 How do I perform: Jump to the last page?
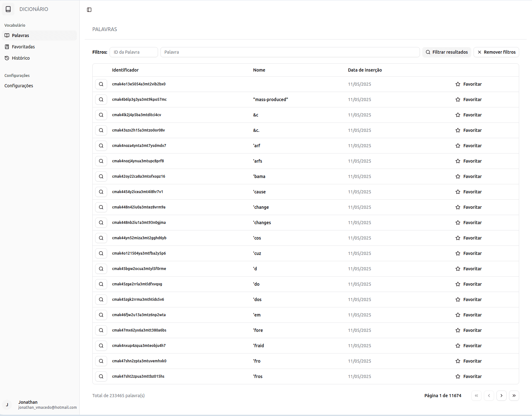pyautogui.click(x=514, y=396)
